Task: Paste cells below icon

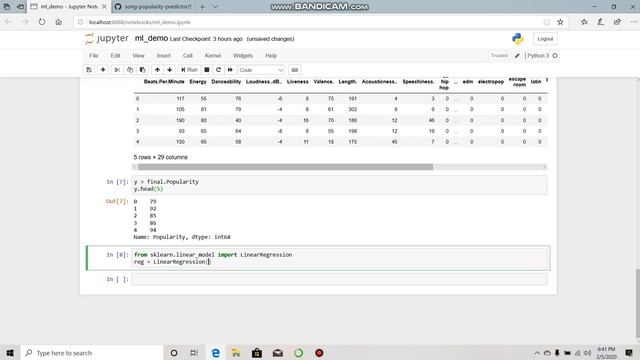Action: 142,70
